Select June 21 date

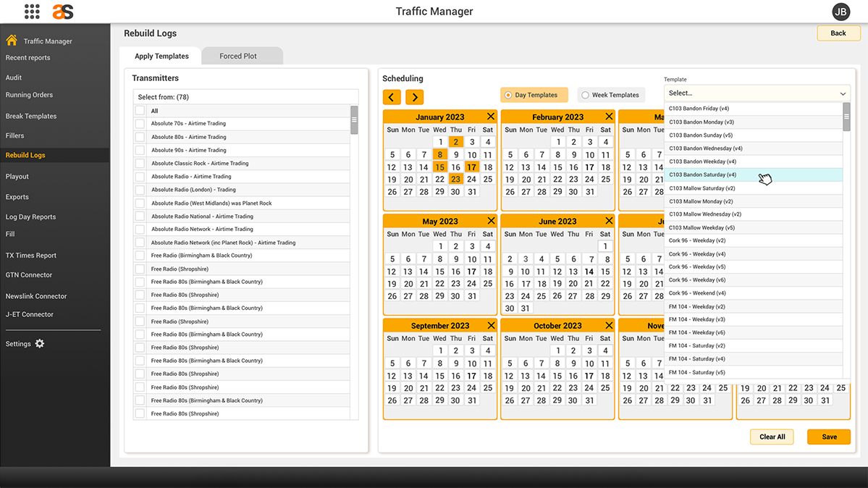(x=589, y=284)
